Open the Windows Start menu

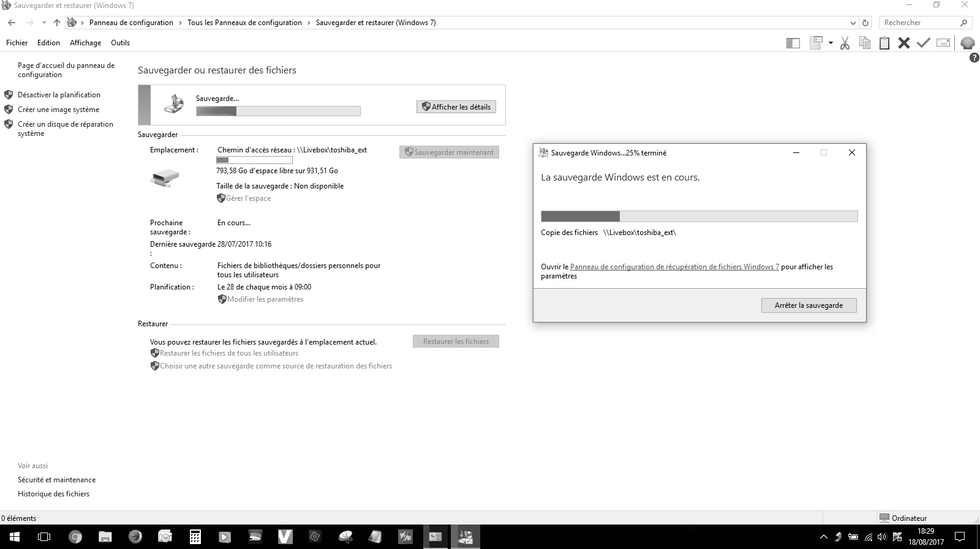(x=15, y=537)
